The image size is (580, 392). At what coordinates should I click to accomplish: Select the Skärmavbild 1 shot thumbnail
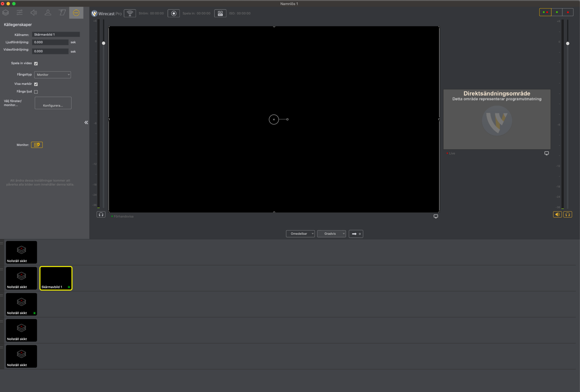point(56,278)
